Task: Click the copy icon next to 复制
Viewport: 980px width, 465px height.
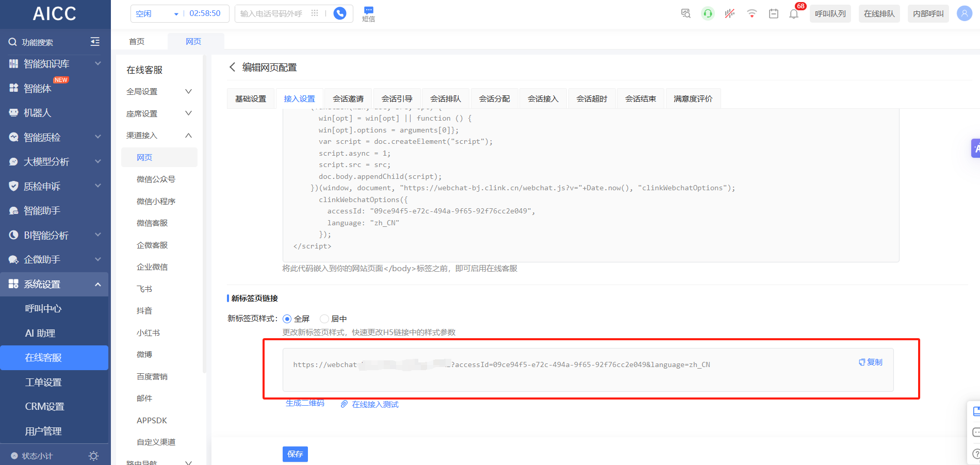Action: point(862,362)
